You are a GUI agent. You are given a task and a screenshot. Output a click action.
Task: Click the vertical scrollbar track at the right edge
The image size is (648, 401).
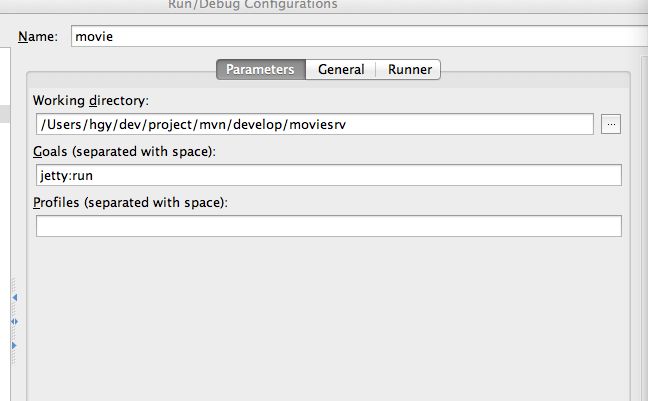point(644,229)
